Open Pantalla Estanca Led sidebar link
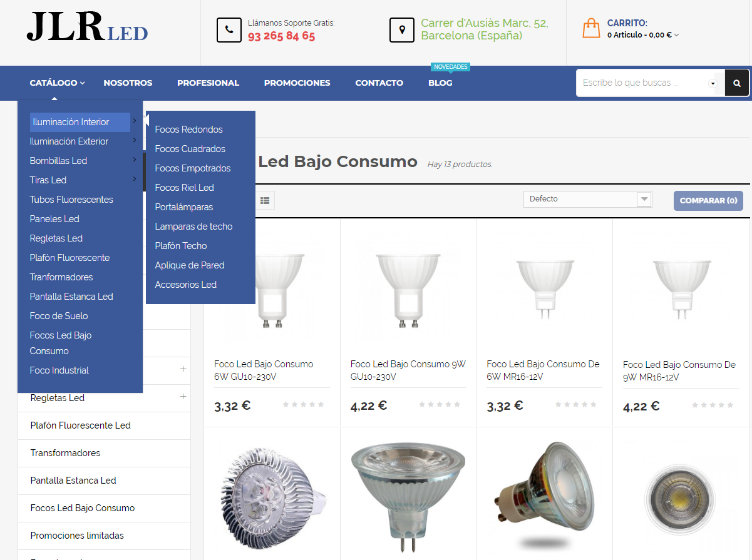This screenshot has height=560, width=752. pos(73,481)
